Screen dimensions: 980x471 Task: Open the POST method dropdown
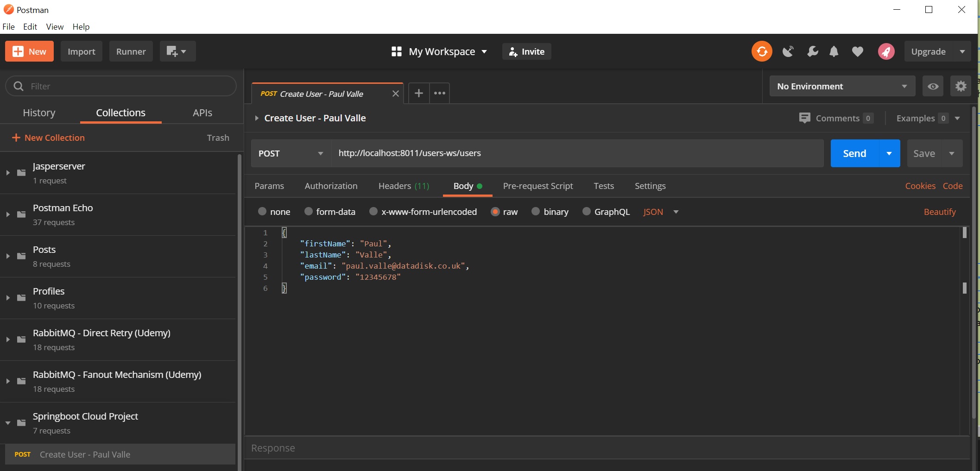[x=291, y=153]
